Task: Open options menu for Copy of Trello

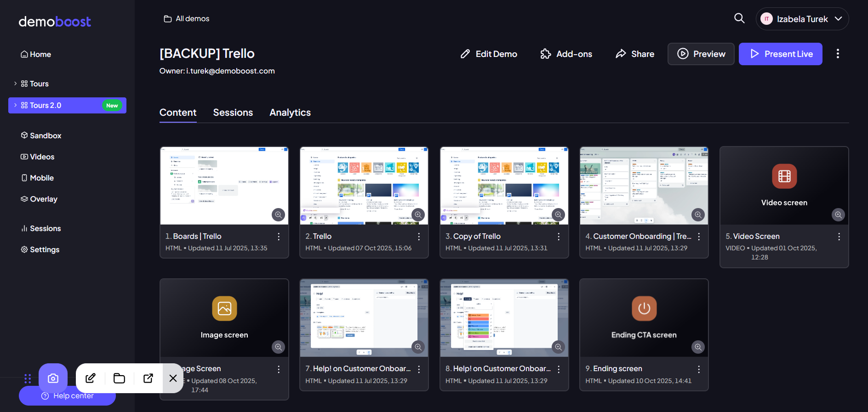Action: [x=559, y=237]
